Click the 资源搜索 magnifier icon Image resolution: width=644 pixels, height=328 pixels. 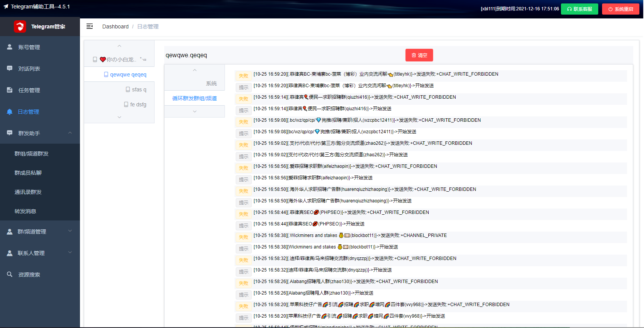tap(10, 274)
